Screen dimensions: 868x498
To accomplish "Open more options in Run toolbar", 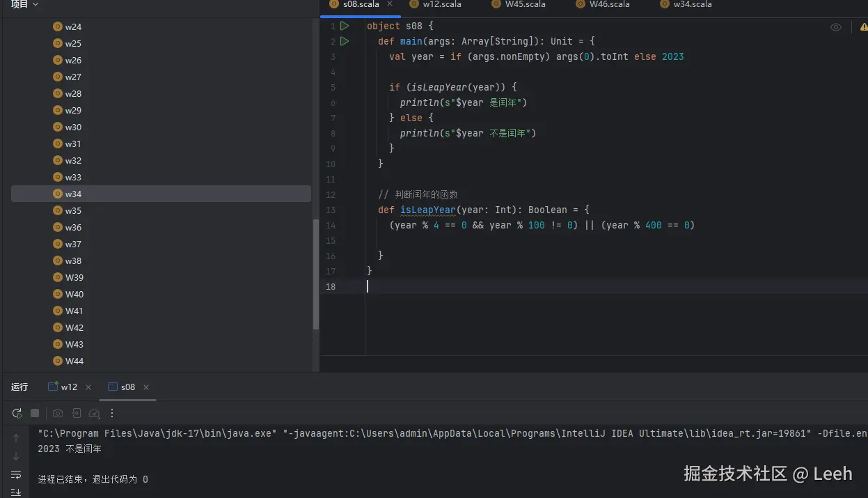I will tap(112, 413).
